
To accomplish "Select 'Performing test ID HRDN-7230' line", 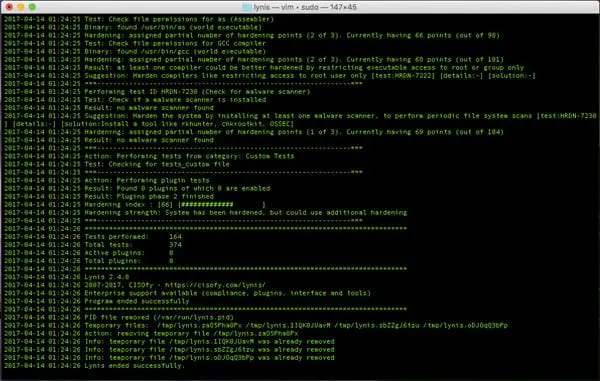I will pos(157,92).
